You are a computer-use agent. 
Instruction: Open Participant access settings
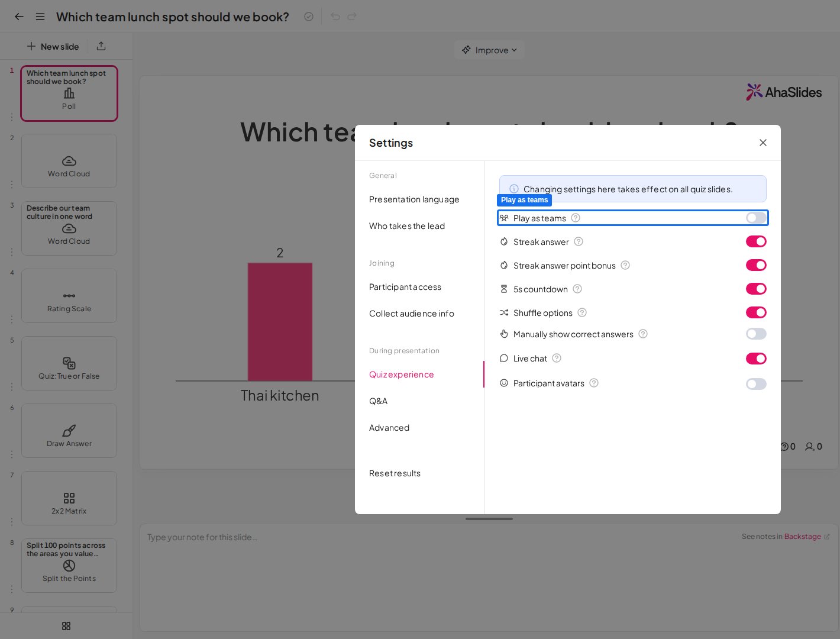pos(405,287)
